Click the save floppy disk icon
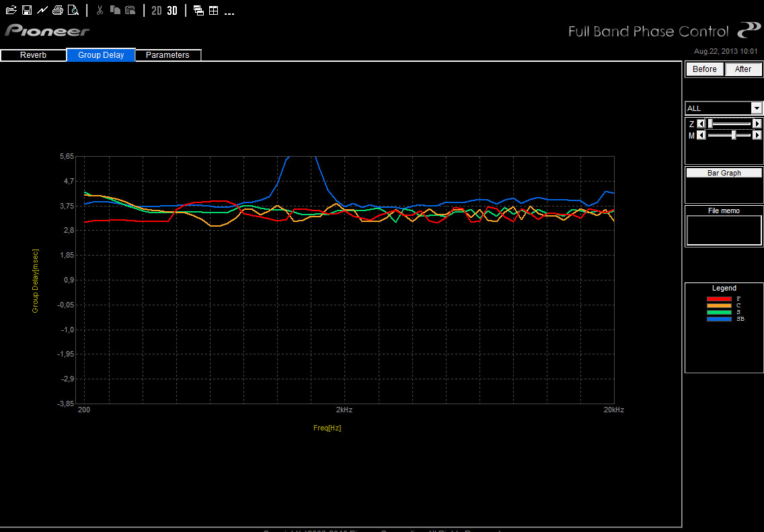The width and height of the screenshot is (764, 532). [x=27, y=10]
